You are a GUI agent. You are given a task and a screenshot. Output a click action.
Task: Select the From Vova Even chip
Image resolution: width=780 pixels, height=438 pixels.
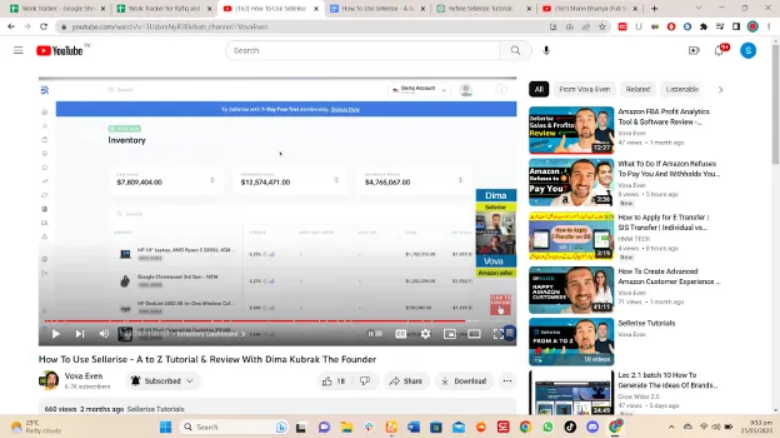pos(585,90)
